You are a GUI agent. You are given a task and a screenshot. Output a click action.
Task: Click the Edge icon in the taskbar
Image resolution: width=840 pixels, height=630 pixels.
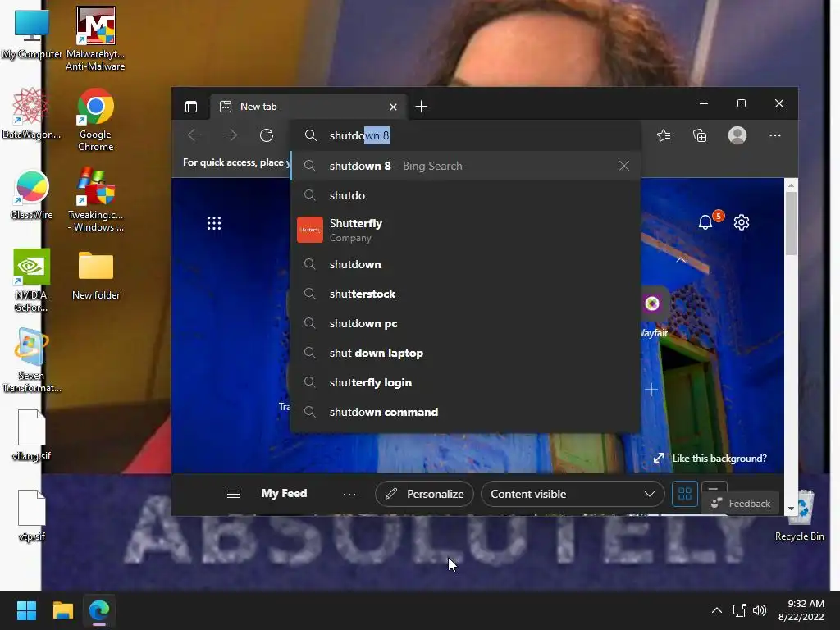(x=99, y=610)
